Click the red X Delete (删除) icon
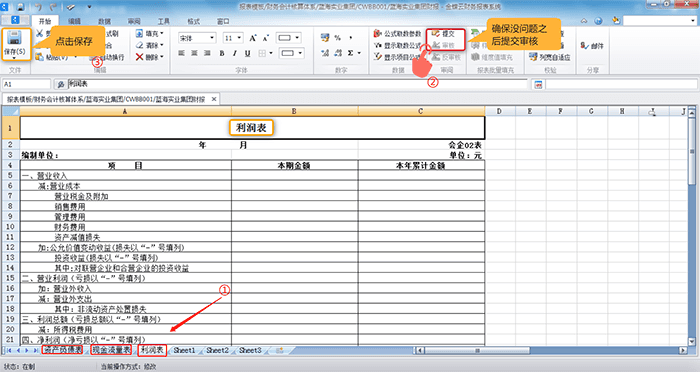Viewport: 700px width, 372px height. click(139, 57)
